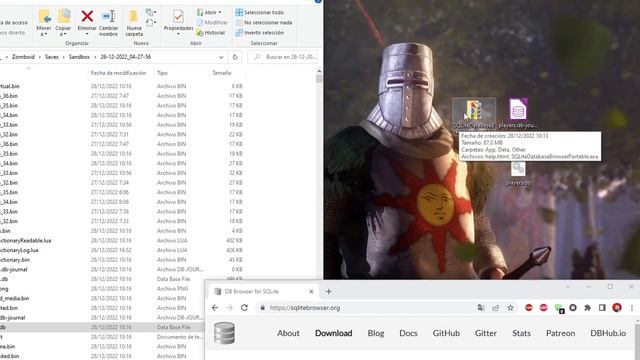Select the players.db-jou... desktop file
Image resolution: width=640 pixels, height=360 pixels.
click(518, 114)
